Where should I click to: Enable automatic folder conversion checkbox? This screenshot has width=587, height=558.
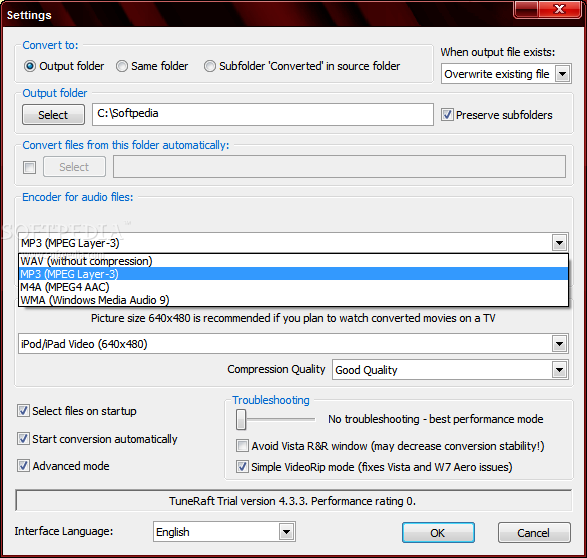click(30, 167)
